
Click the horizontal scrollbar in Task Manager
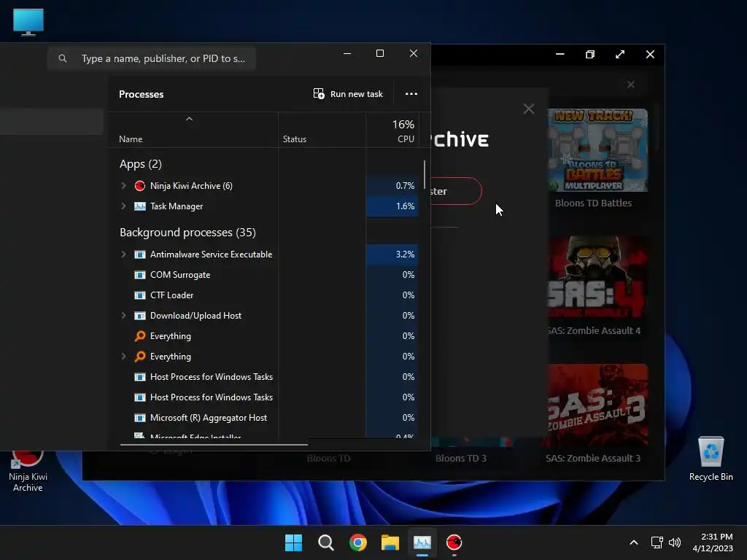point(214,444)
